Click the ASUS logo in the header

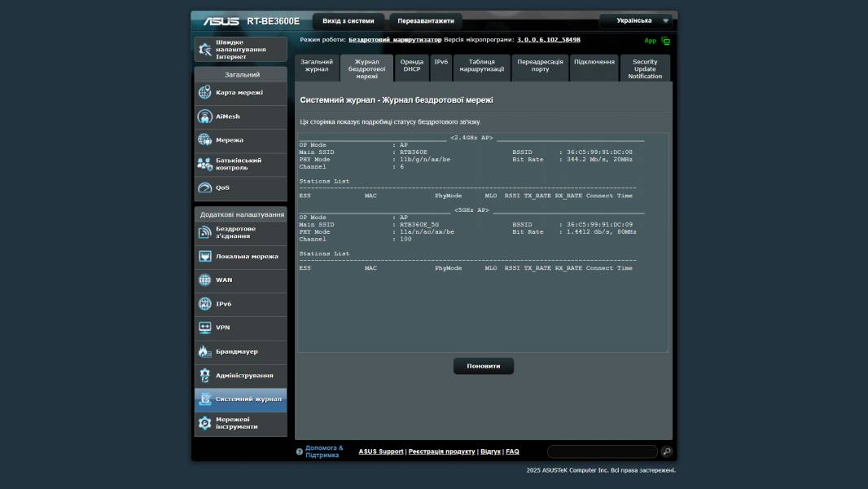[221, 21]
